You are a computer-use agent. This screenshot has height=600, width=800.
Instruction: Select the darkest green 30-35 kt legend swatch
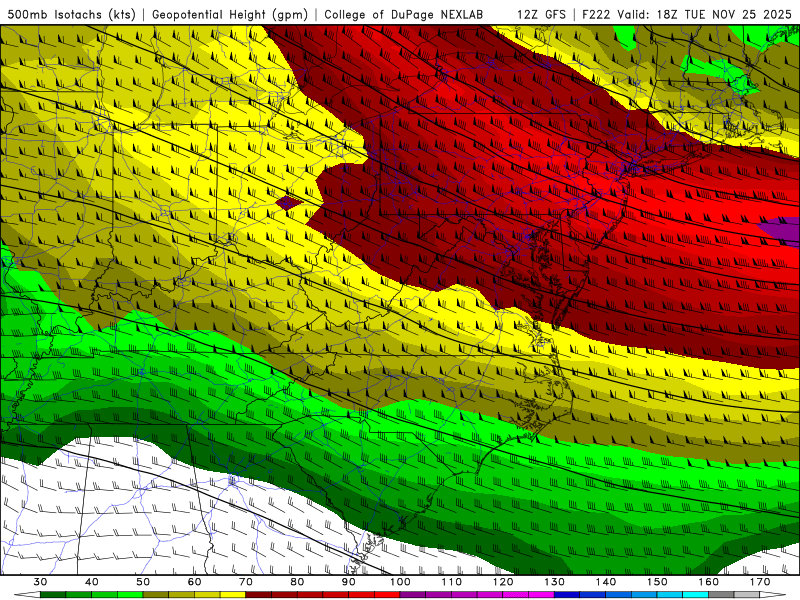[x=53, y=595]
